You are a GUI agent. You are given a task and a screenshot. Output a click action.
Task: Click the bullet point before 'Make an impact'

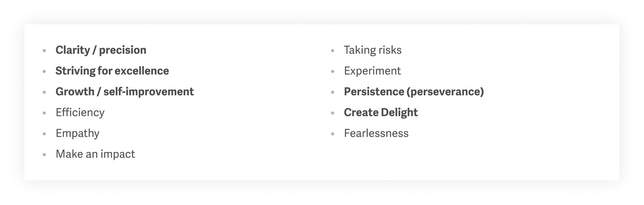tap(44, 155)
